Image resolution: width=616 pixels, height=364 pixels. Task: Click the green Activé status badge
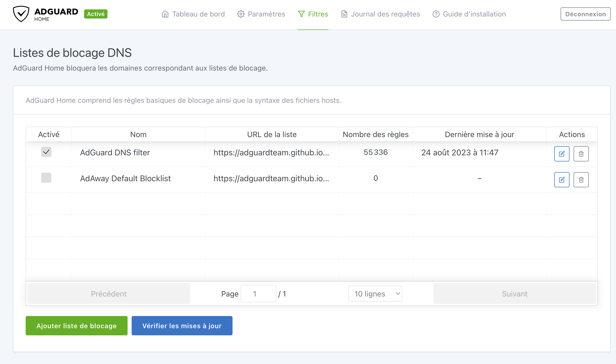tap(96, 14)
